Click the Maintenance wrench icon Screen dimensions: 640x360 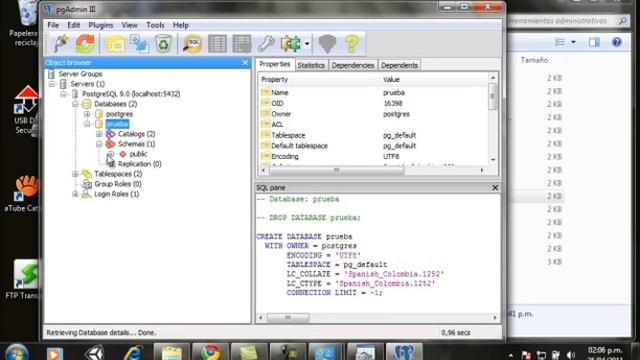click(266, 44)
